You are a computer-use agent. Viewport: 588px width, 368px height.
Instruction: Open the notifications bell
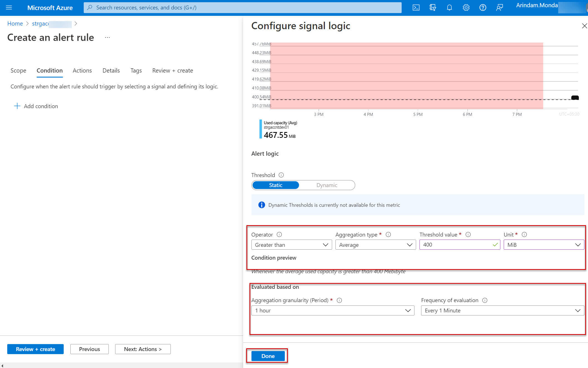pyautogui.click(x=449, y=8)
